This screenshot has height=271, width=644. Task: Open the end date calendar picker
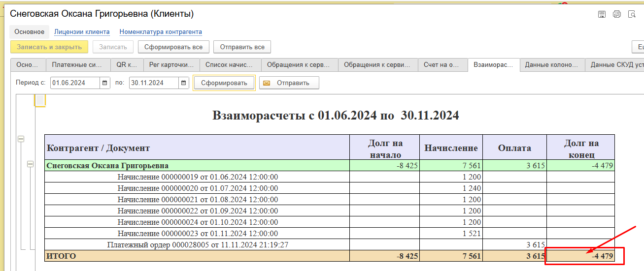184,83
